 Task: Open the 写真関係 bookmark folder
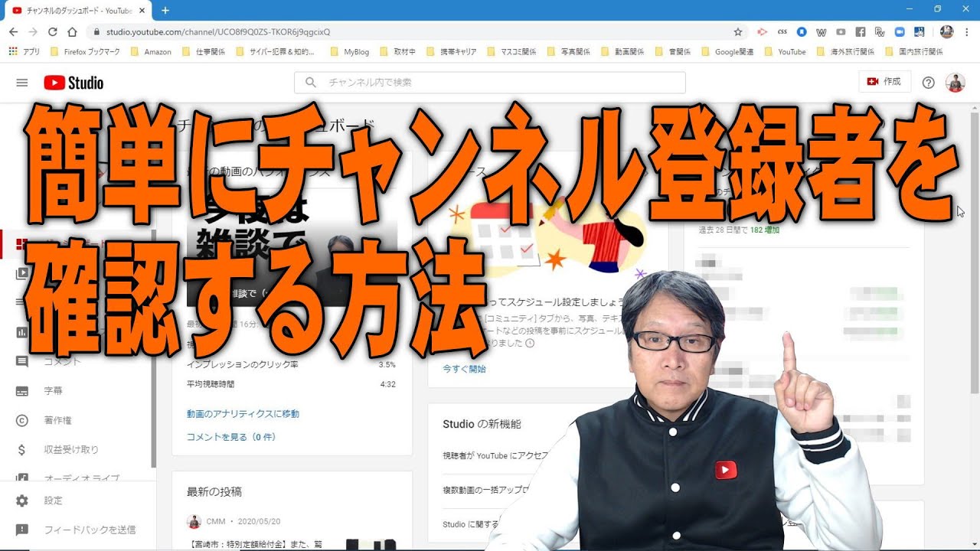[569, 52]
